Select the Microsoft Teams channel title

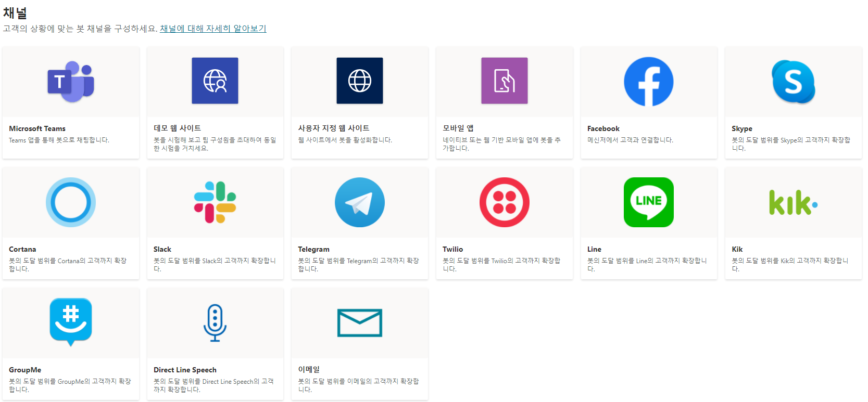click(x=37, y=128)
